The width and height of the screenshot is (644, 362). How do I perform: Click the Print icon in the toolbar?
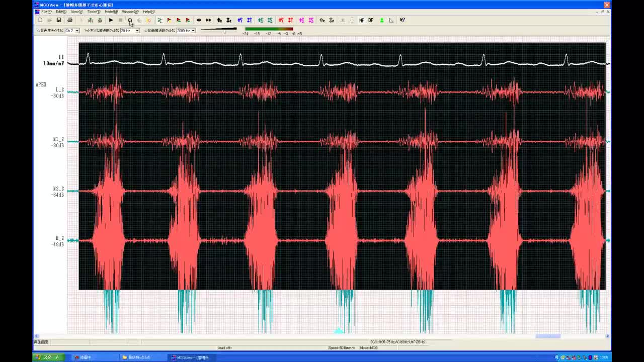tap(70, 20)
